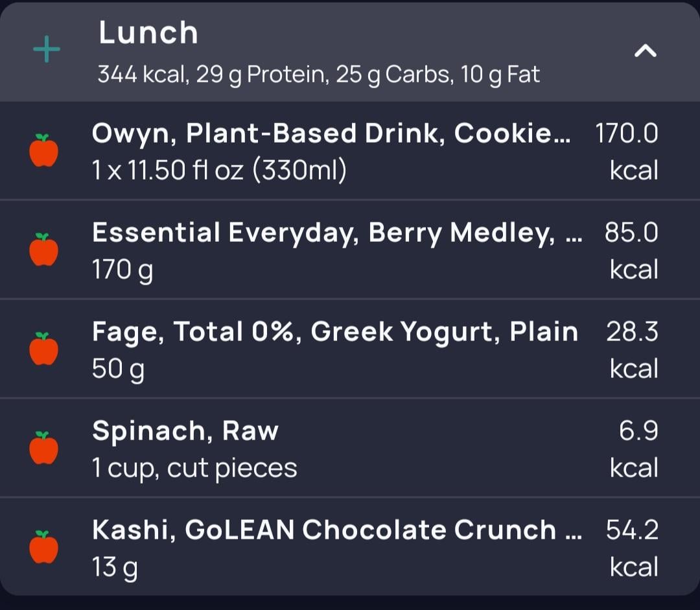
Task: Open the Essential Everyday Berry Medley entry
Action: (x=350, y=250)
